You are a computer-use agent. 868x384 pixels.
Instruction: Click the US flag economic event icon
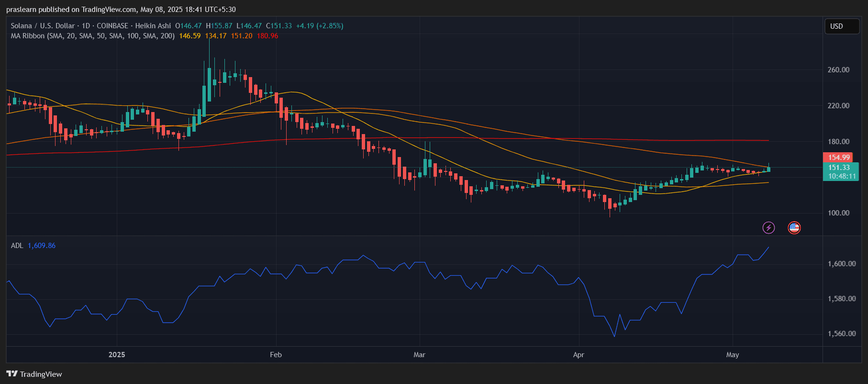pyautogui.click(x=794, y=227)
